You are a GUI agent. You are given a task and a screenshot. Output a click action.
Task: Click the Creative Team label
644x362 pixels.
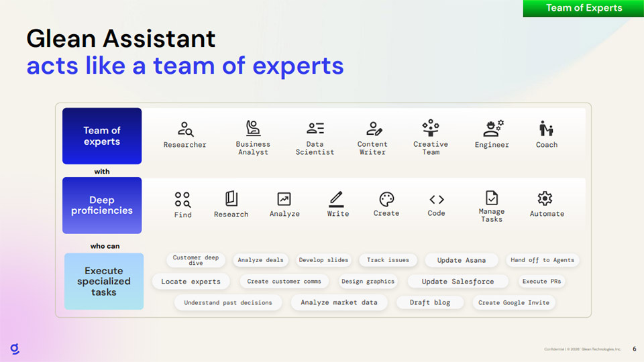click(431, 148)
